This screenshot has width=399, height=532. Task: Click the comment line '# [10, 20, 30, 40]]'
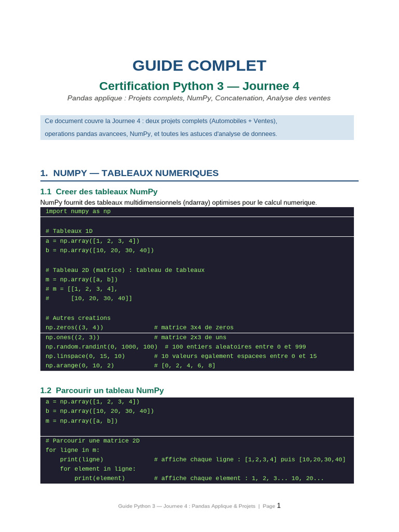click(x=88, y=299)
